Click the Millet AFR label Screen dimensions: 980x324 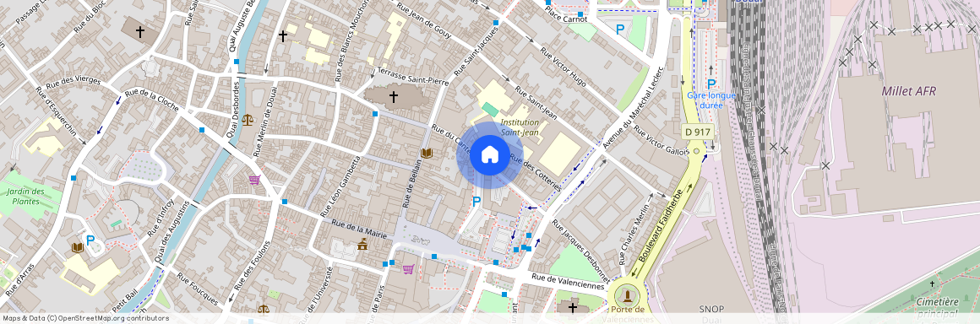[x=909, y=91]
